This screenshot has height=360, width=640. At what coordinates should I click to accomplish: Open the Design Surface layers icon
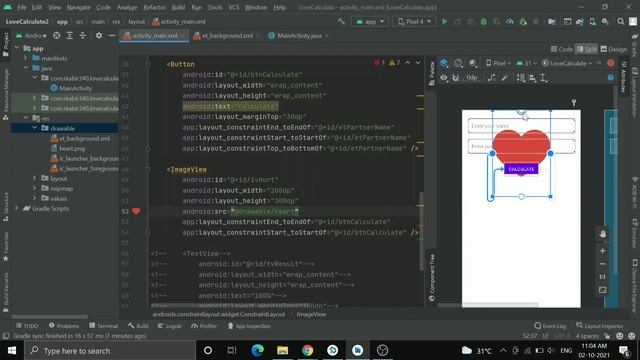pos(444,63)
